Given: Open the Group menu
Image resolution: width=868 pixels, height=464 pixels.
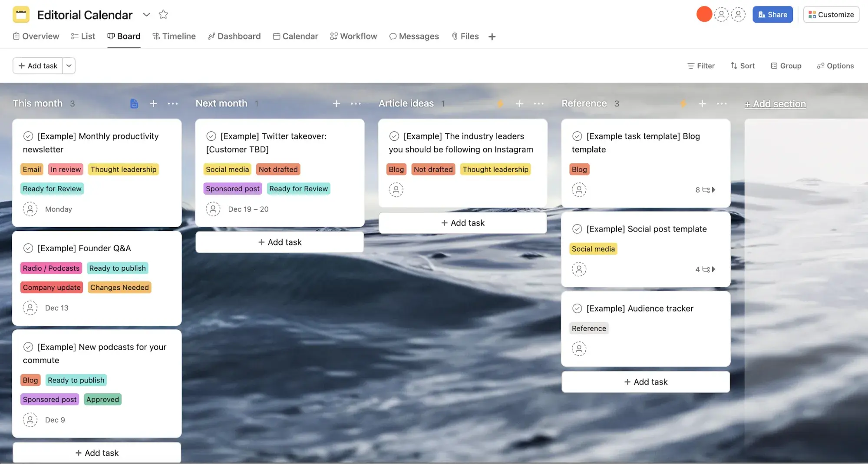Looking at the screenshot, I should pos(786,66).
